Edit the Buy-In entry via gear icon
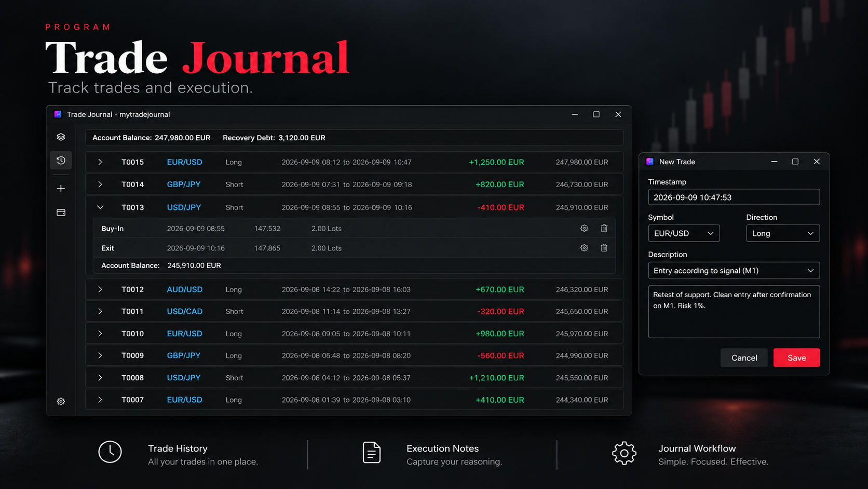The width and height of the screenshot is (868, 489). [x=584, y=229]
